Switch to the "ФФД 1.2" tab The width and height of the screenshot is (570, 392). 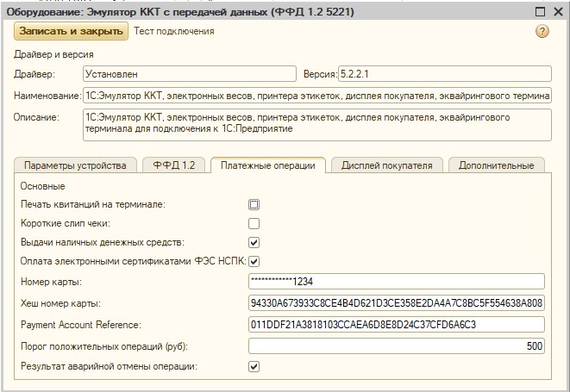coord(173,165)
